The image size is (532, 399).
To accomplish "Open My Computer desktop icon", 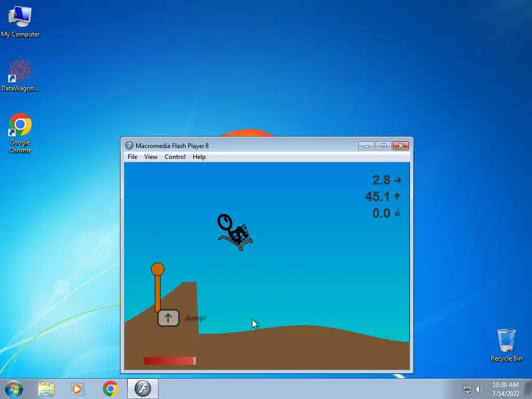I will pos(20,21).
